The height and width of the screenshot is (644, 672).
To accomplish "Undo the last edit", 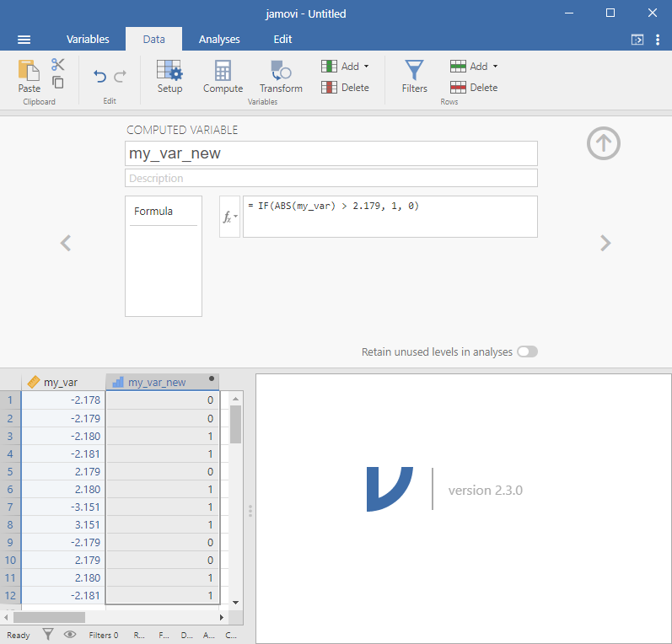I will click(99, 77).
